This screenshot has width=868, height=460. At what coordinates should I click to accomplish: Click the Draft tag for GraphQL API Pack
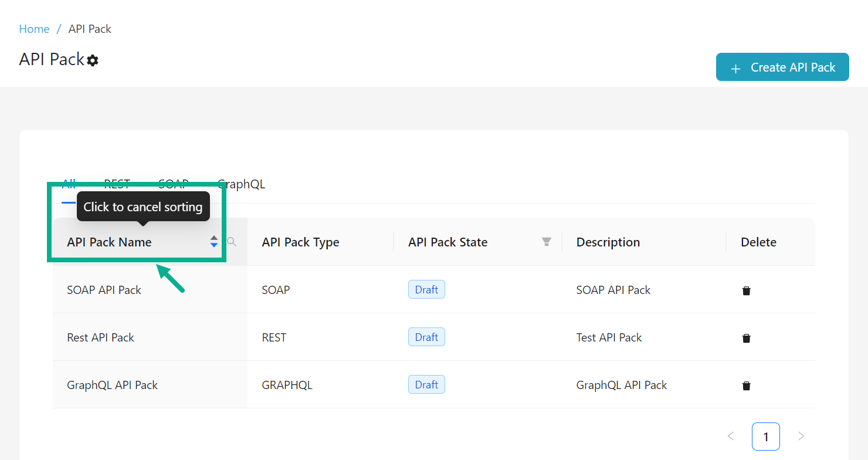[x=426, y=385]
